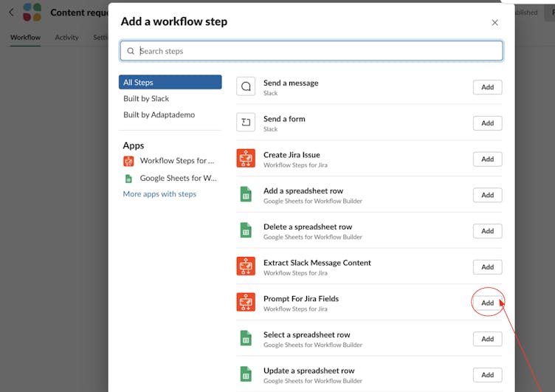Click the Delete a spreadsheet row icon

point(246,230)
